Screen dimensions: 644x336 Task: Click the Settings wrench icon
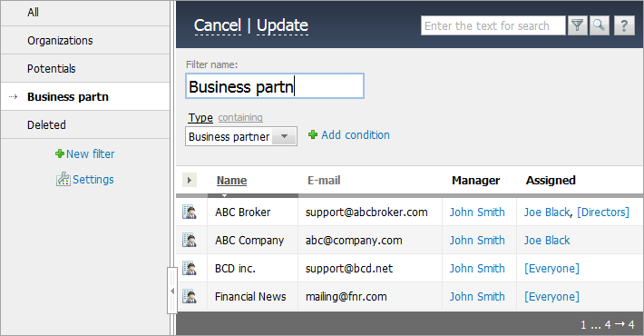[x=63, y=179]
